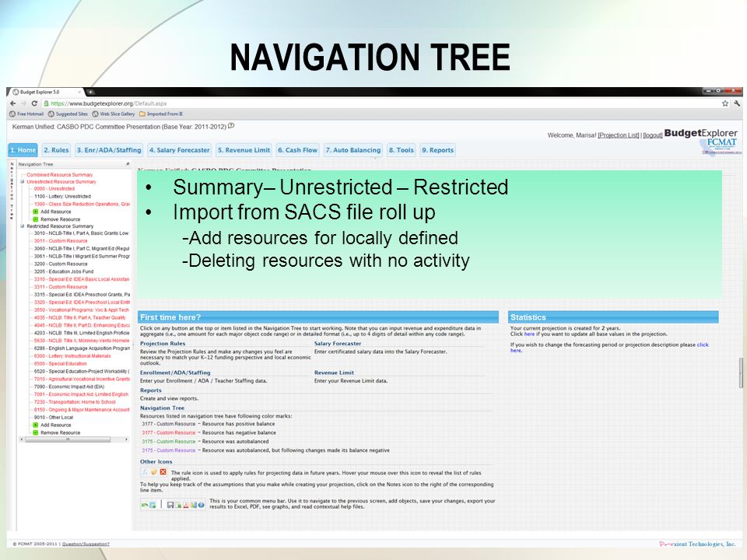Click 'here' to update all base values
Viewport: 747px width, 560px height.
[x=529, y=334]
